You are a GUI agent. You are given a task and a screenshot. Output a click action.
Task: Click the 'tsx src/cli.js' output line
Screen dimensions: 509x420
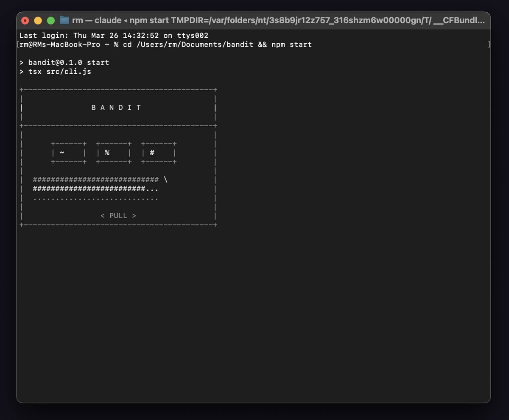pos(55,72)
